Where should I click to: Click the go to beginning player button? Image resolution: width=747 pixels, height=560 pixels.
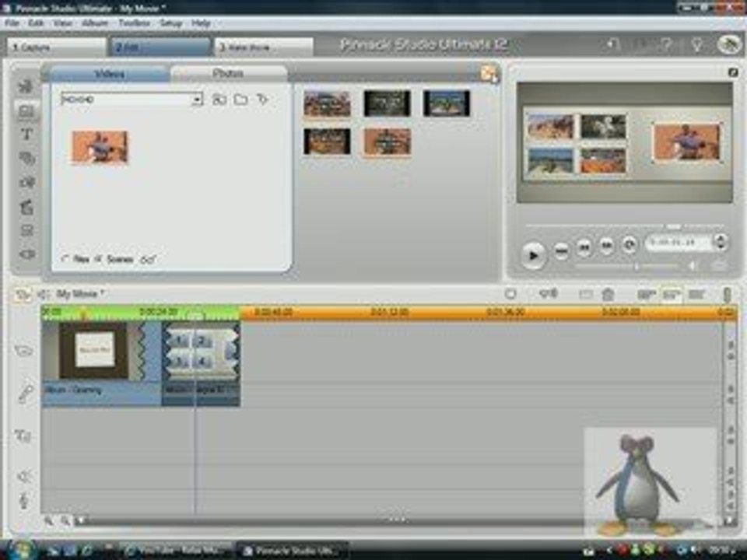pos(562,250)
